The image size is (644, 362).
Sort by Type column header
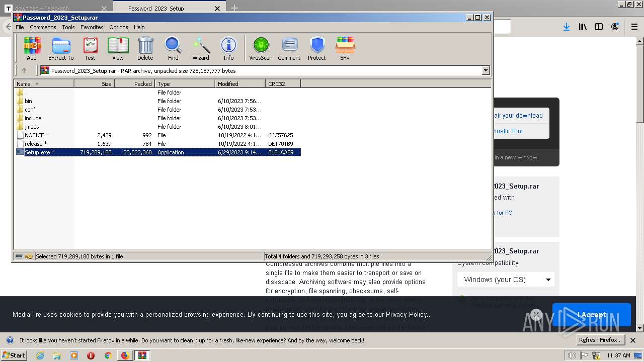tap(185, 84)
